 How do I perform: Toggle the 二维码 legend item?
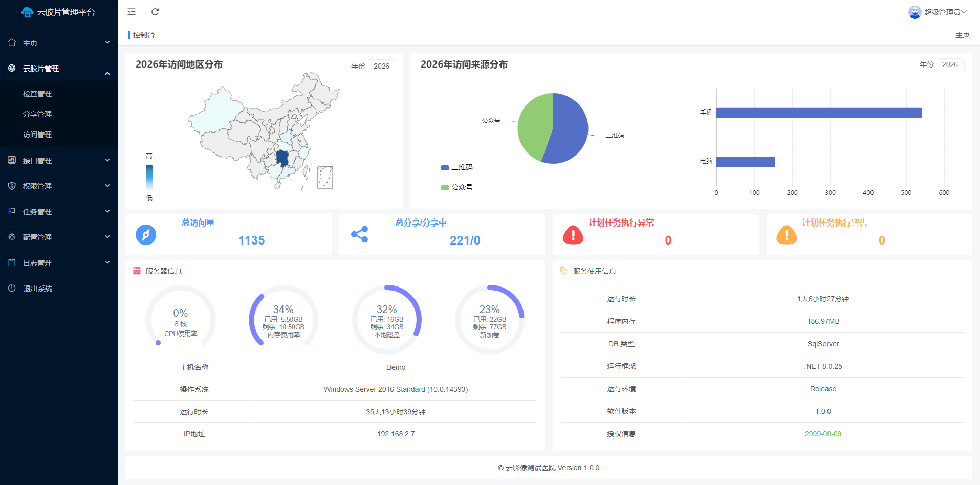tap(457, 167)
